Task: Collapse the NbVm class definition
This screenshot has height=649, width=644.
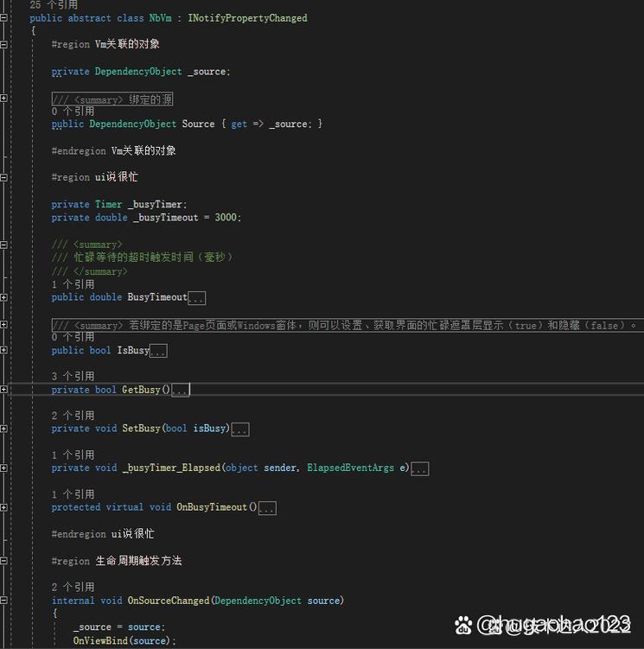Action: click(3, 18)
